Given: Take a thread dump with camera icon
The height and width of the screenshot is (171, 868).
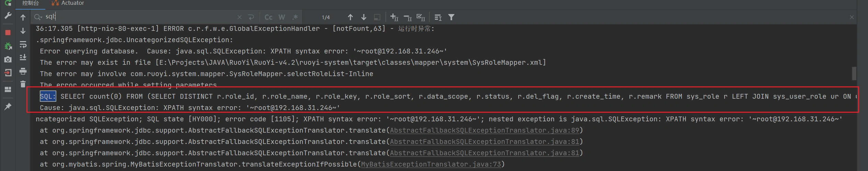Looking at the screenshot, I should pos(8,60).
